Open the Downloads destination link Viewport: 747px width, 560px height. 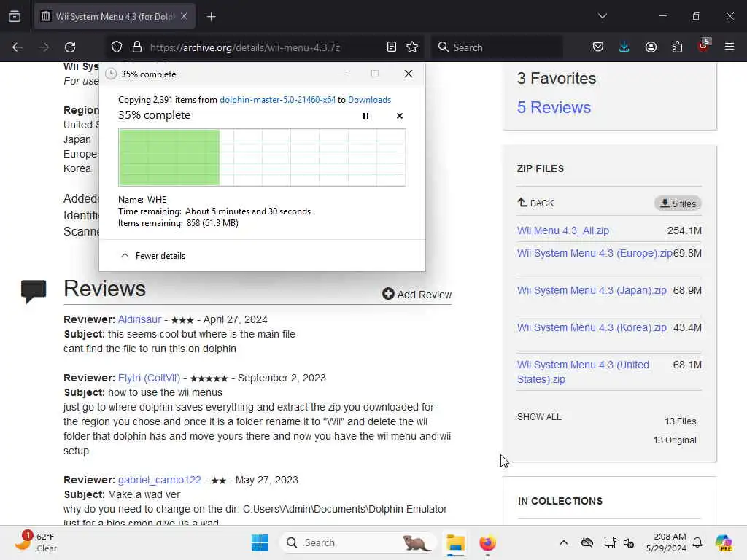click(x=369, y=99)
